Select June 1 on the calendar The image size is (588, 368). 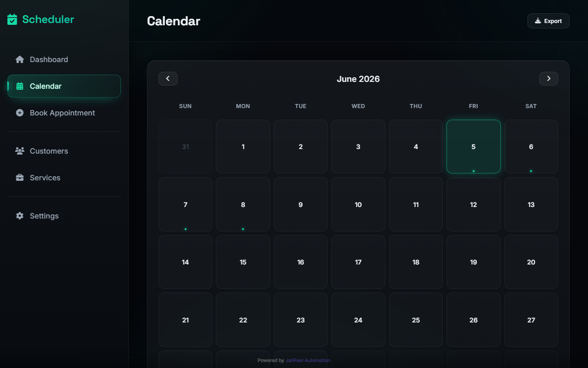pyautogui.click(x=243, y=147)
